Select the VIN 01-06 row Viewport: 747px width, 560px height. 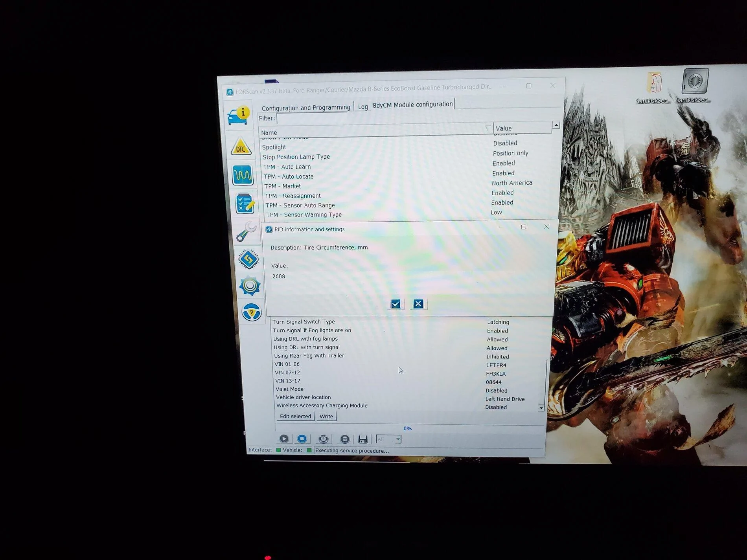(410, 365)
